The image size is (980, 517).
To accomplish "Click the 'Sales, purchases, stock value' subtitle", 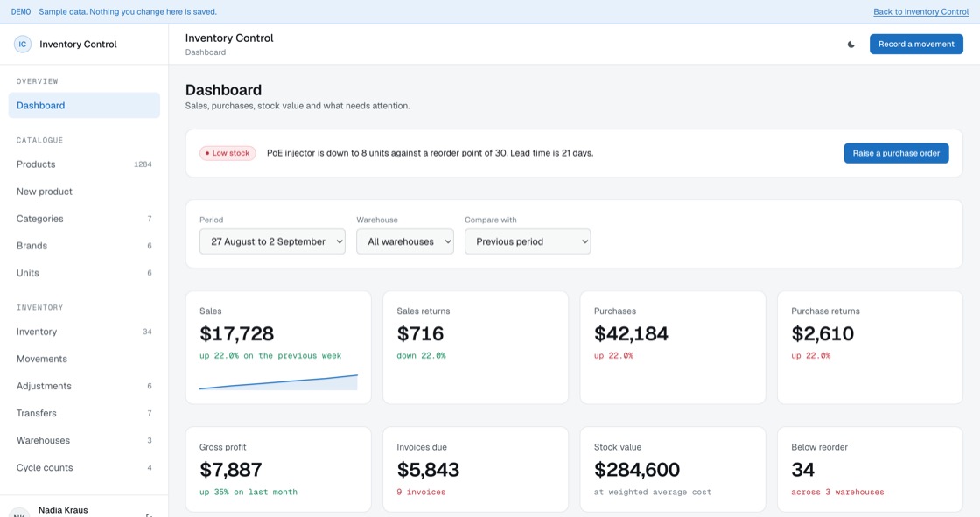I will pos(297,106).
